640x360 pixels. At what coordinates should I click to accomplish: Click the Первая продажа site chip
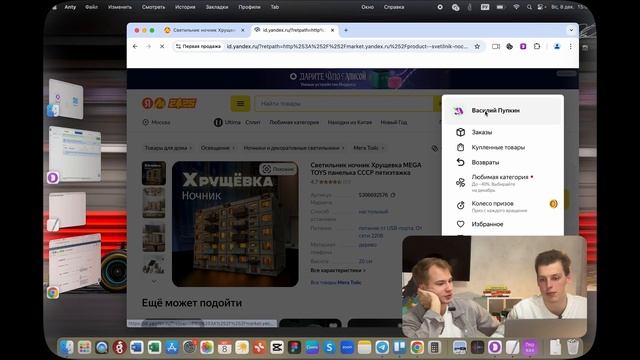pos(198,47)
